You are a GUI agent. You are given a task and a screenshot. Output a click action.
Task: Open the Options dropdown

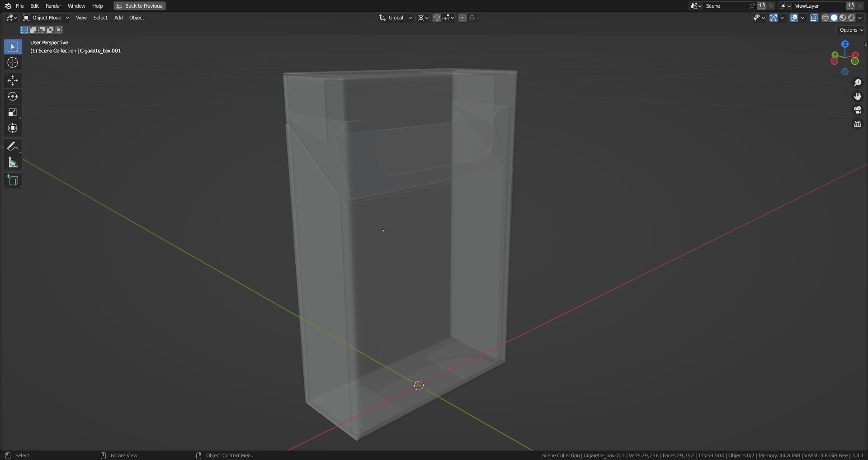pos(851,30)
